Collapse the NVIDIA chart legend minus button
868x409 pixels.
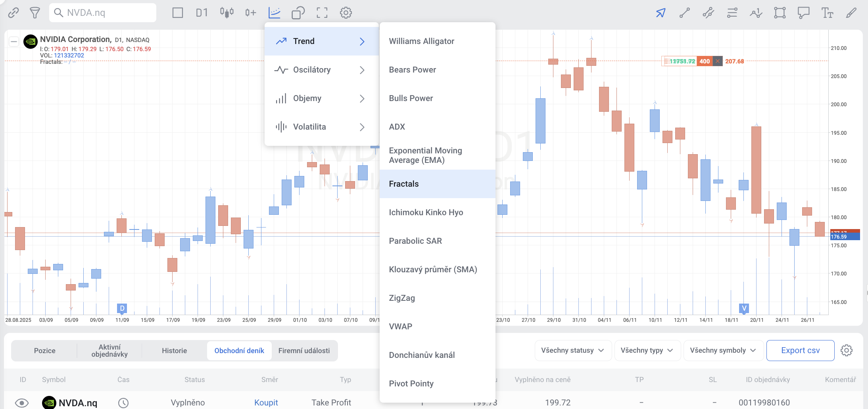point(14,41)
